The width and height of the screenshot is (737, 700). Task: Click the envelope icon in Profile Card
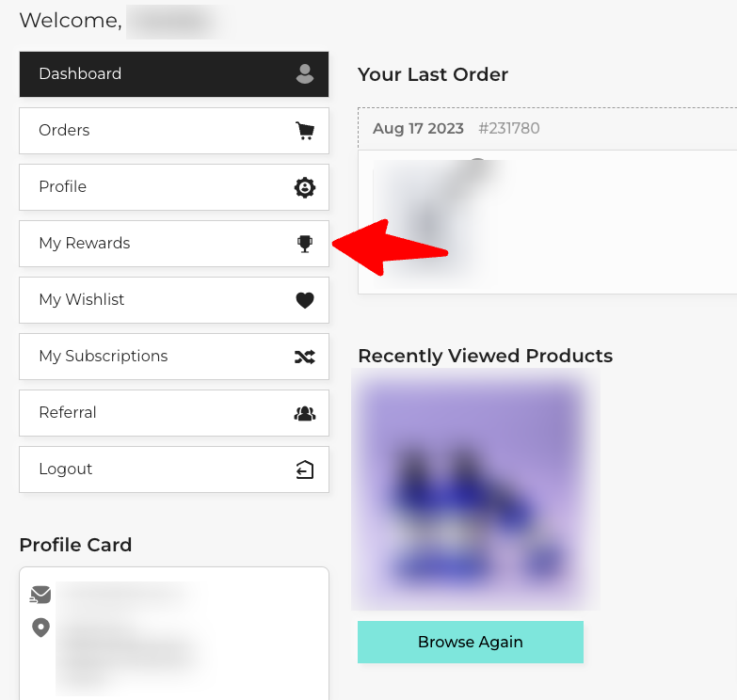tap(40, 595)
